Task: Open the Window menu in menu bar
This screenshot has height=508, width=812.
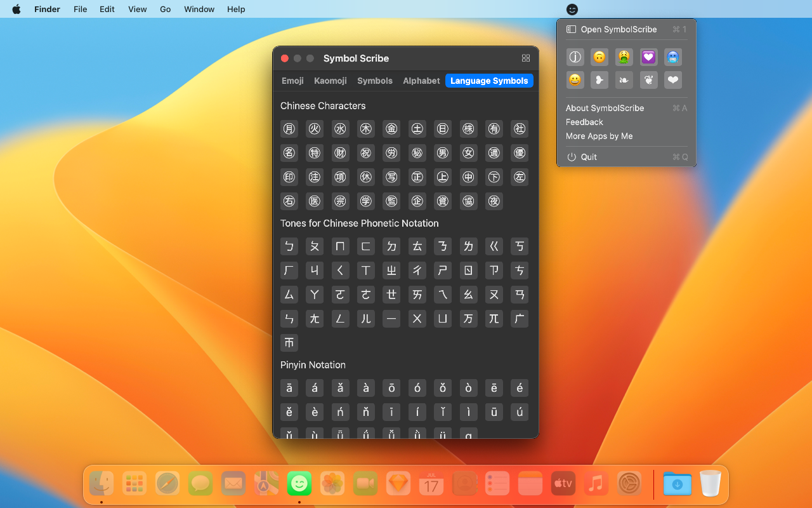Action: (199, 9)
